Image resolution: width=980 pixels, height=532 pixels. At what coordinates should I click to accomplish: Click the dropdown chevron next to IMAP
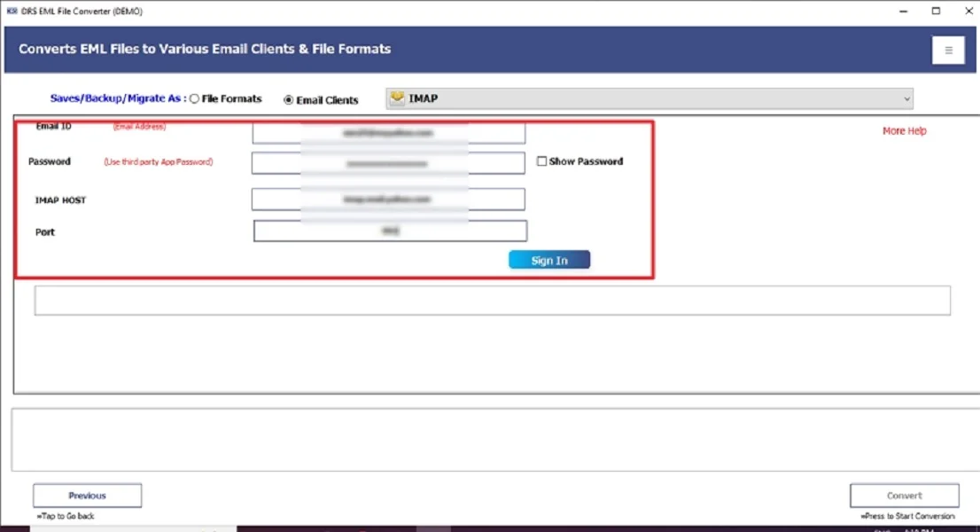[907, 98]
